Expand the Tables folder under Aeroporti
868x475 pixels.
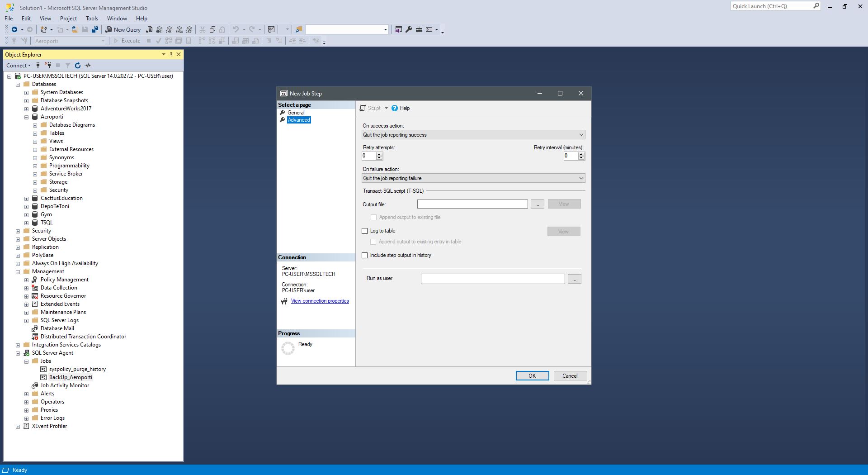coord(35,133)
